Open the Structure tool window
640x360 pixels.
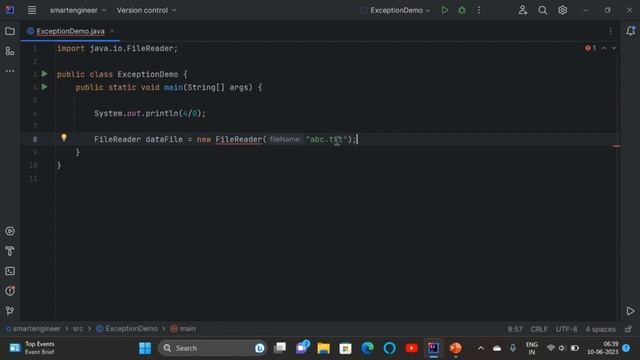tap(10, 51)
